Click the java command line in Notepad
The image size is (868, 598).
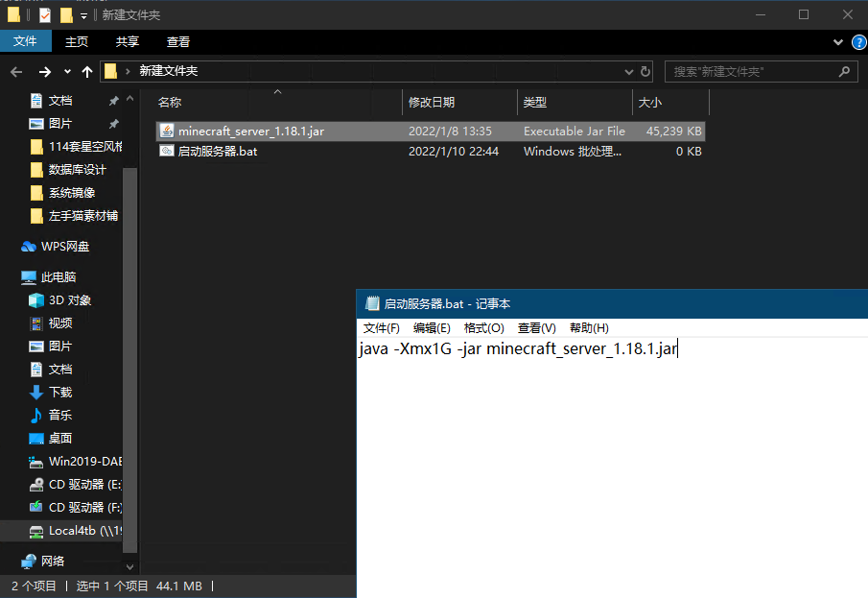tap(518, 348)
